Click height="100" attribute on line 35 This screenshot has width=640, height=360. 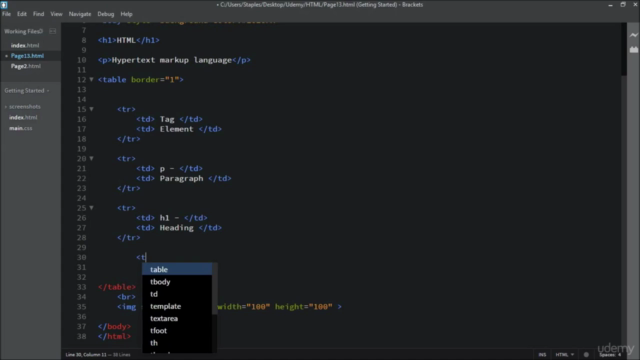[304, 307]
